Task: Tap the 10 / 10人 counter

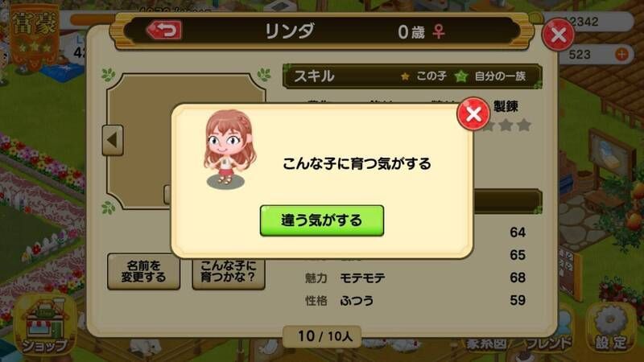Action: click(x=322, y=336)
